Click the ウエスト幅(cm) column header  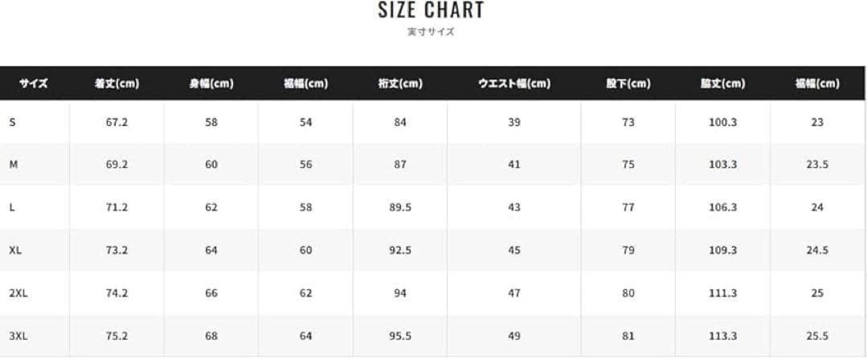(514, 84)
